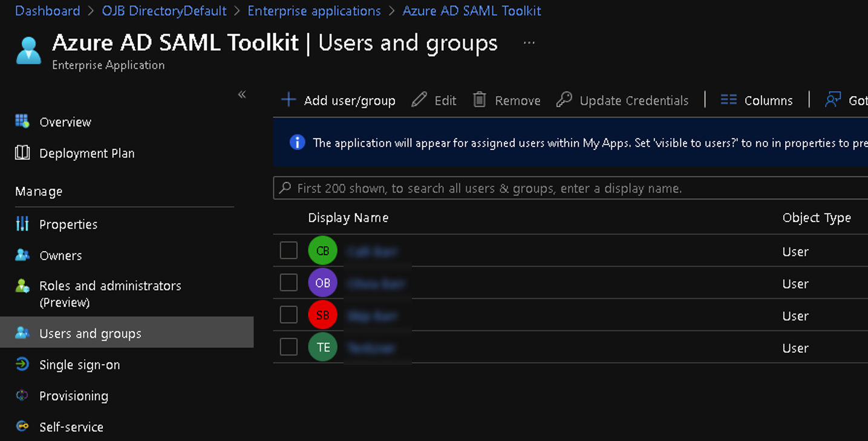Click the Single sign-on arrow icon
Viewport: 868px width, 441px height.
coord(22,364)
